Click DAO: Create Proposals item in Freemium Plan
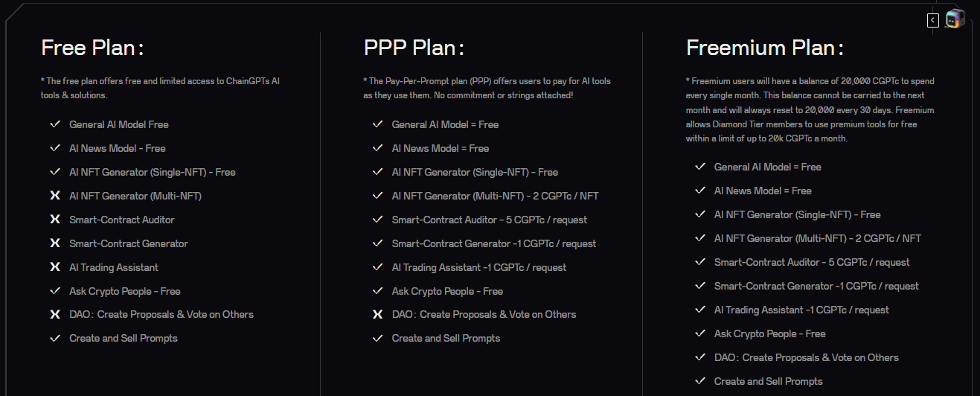980x396 pixels. (x=807, y=357)
